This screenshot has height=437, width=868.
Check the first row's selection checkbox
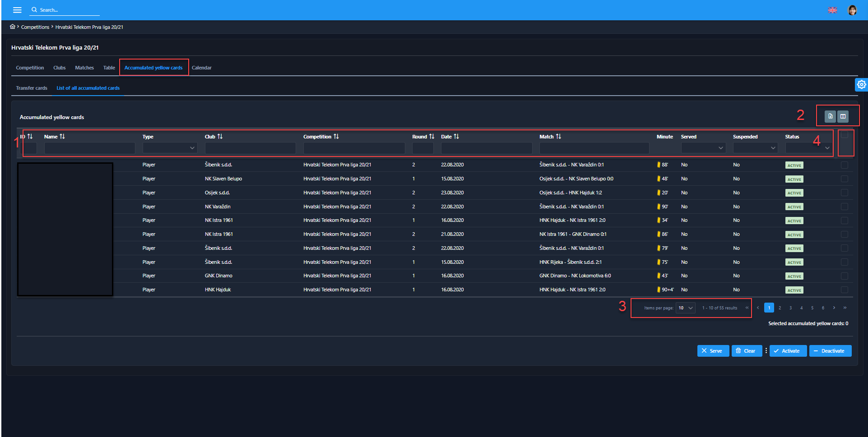click(x=845, y=165)
